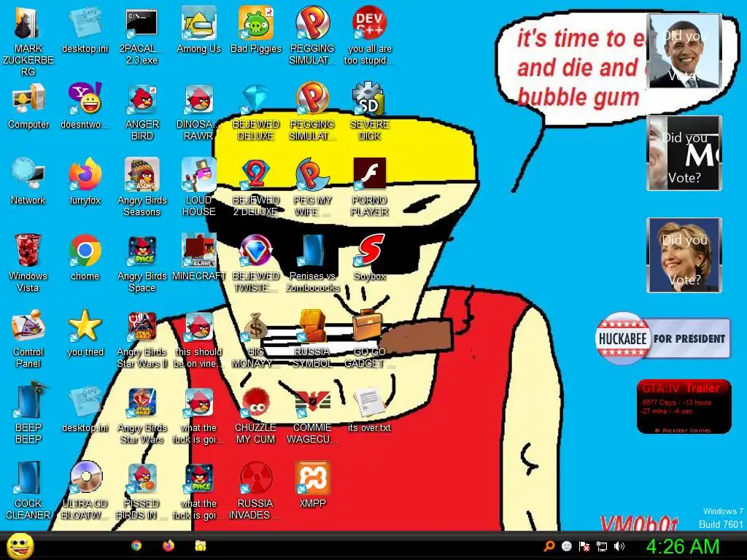Open Firefox from the taskbar
Viewport: 747px width, 560px height.
coord(169,545)
